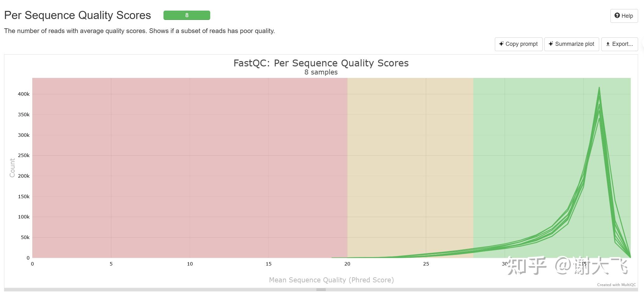Click the green sample-count badge showing 8

(x=187, y=15)
